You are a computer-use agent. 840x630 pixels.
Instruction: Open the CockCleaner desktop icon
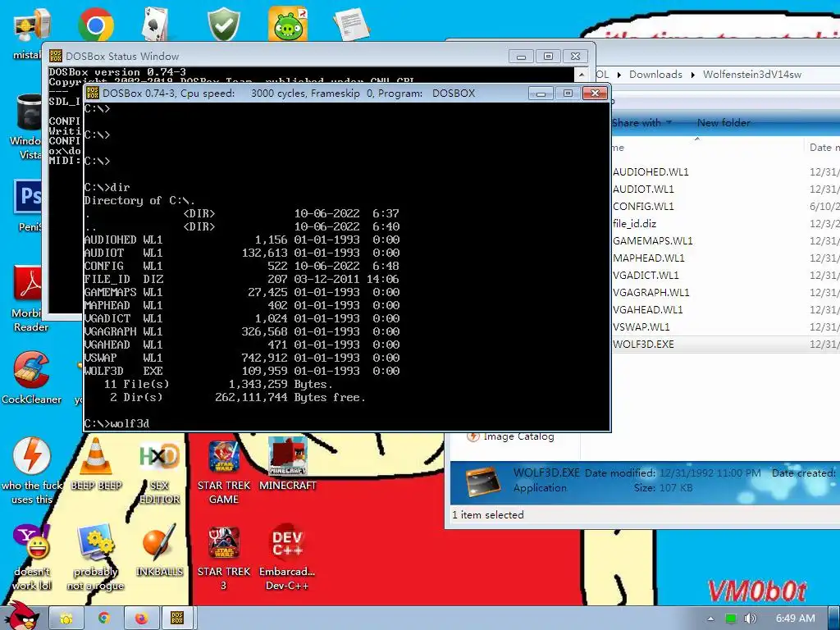click(x=31, y=377)
